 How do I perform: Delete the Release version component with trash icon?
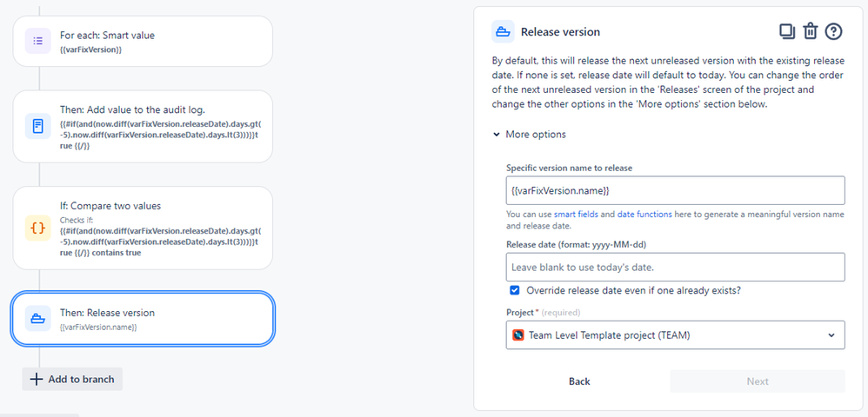(x=811, y=31)
